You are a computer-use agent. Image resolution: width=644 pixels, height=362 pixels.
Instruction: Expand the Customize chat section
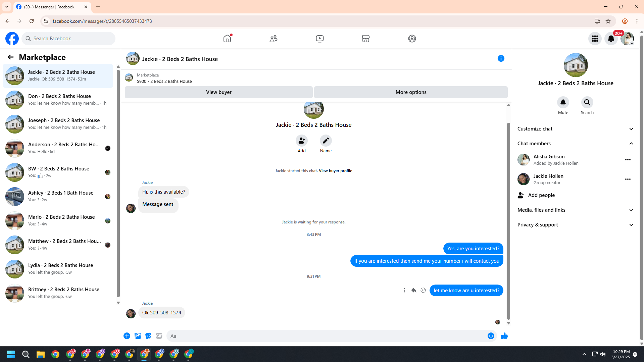tap(576, 129)
